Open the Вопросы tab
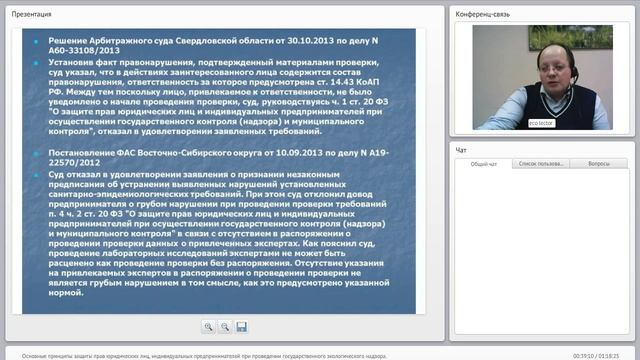640x360 pixels. pyautogui.click(x=599, y=164)
